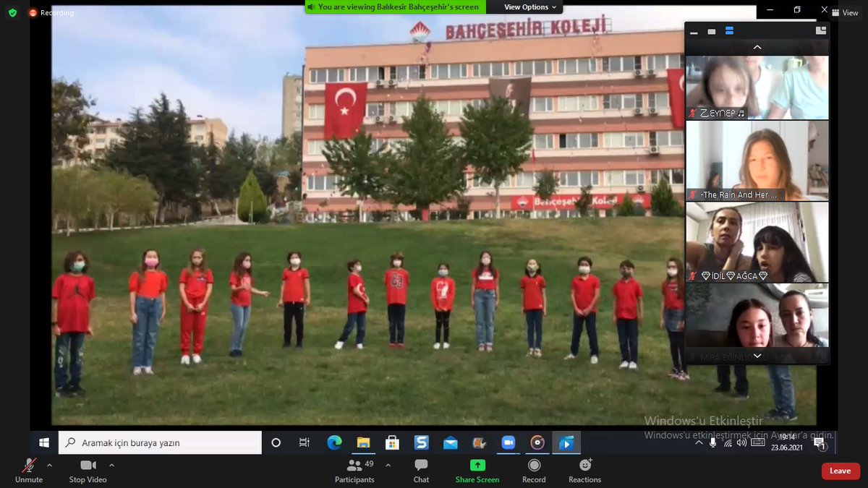868x488 pixels.
Task: Open the Participants list
Action: tap(354, 471)
